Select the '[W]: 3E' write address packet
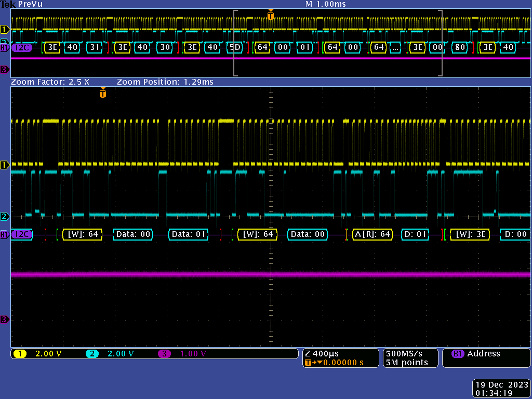This screenshot has height=399, width=532. (470, 234)
